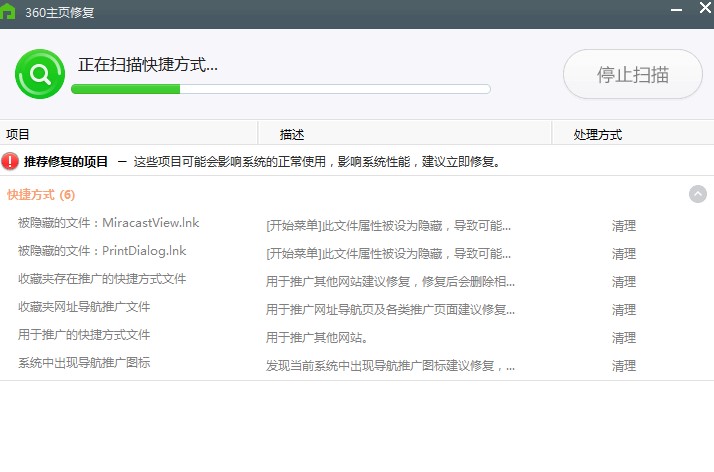Image resolution: width=714 pixels, height=472 pixels.
Task: Select the 快捷方式 (6) group title
Action: point(41,195)
